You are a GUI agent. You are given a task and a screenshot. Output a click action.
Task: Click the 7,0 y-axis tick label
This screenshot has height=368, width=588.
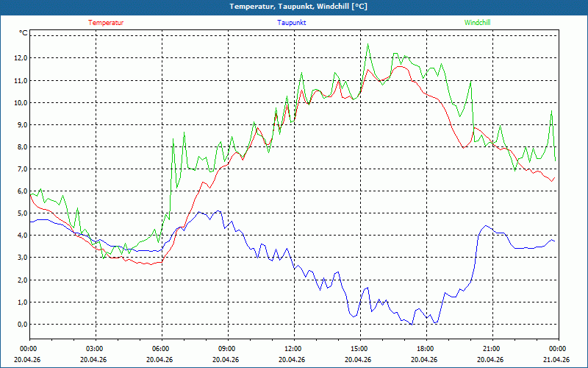[x=21, y=169]
